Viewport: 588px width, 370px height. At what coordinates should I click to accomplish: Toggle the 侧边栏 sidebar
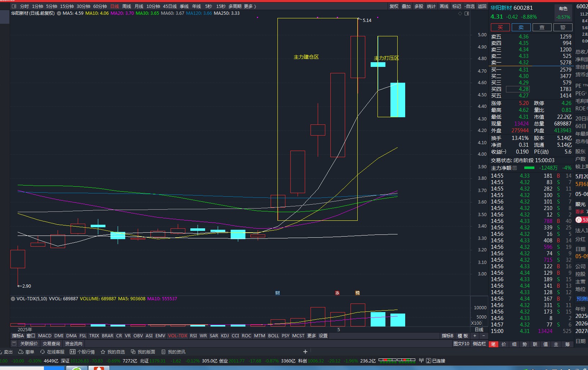coord(479,344)
